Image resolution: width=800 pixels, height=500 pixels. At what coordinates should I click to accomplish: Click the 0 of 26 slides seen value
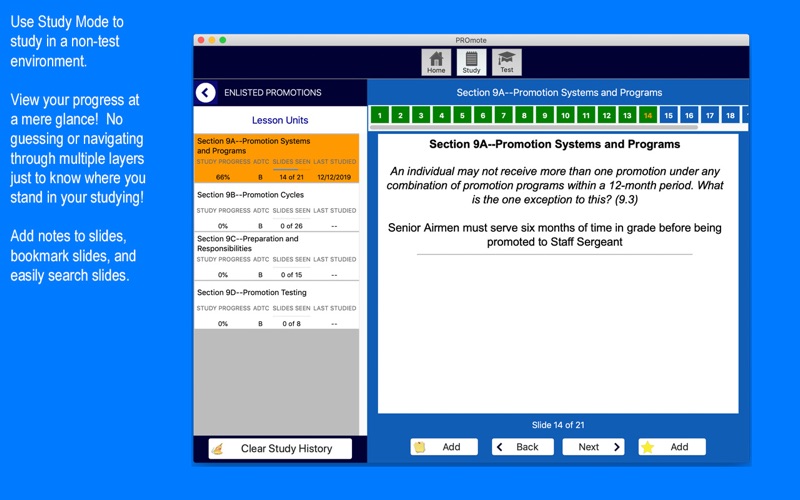click(x=291, y=226)
